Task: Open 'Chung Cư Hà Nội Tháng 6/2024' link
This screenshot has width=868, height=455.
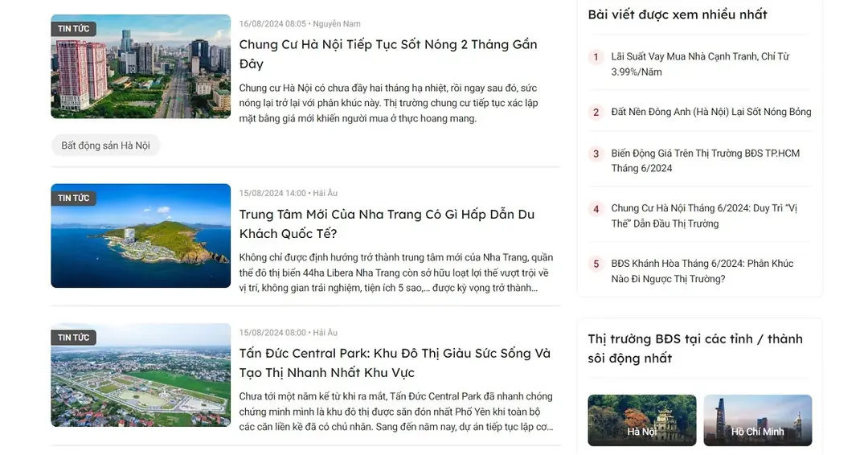Action: point(704,216)
